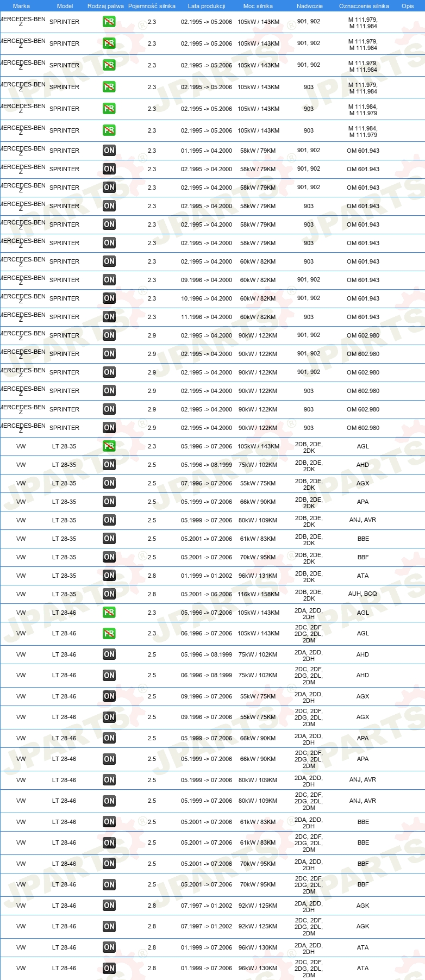The height and width of the screenshot is (980, 425).
Task: Click the '116kW / 158KM' engine power cell
Action: tap(258, 594)
